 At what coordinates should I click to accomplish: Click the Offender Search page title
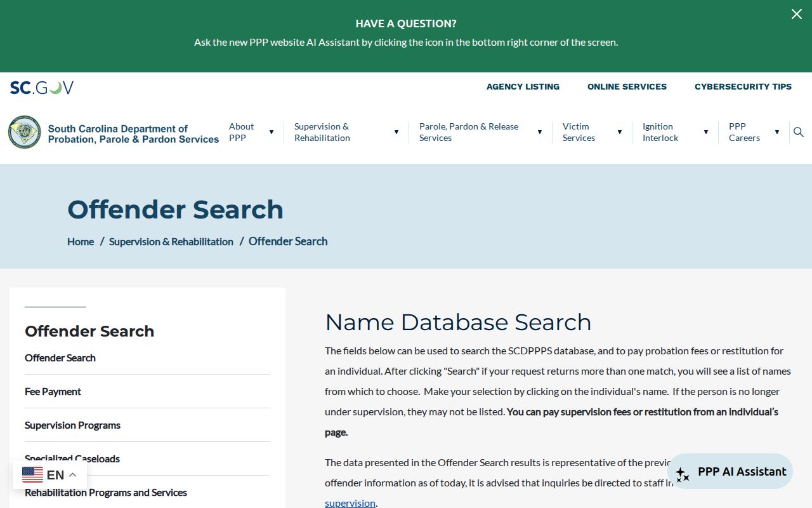coord(175,210)
